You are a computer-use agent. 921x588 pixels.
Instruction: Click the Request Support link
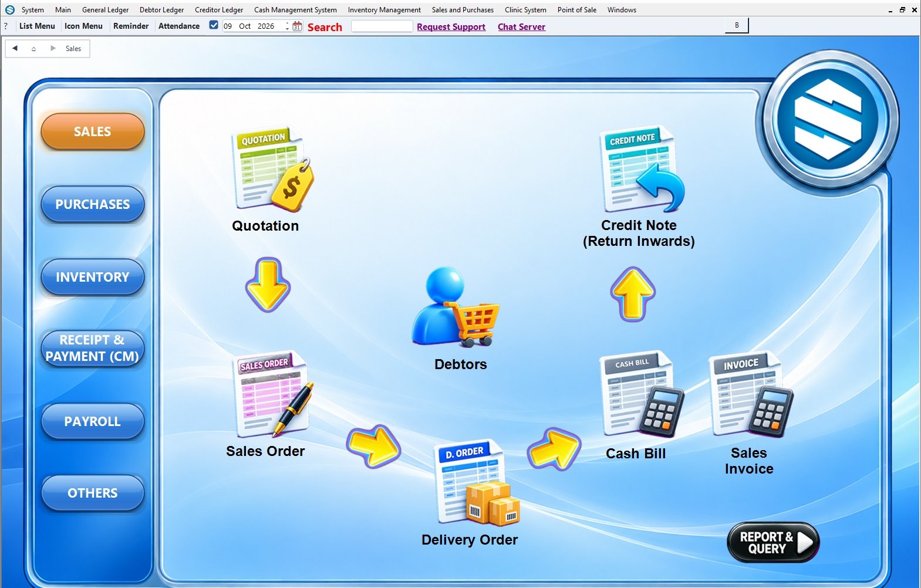pyautogui.click(x=451, y=27)
